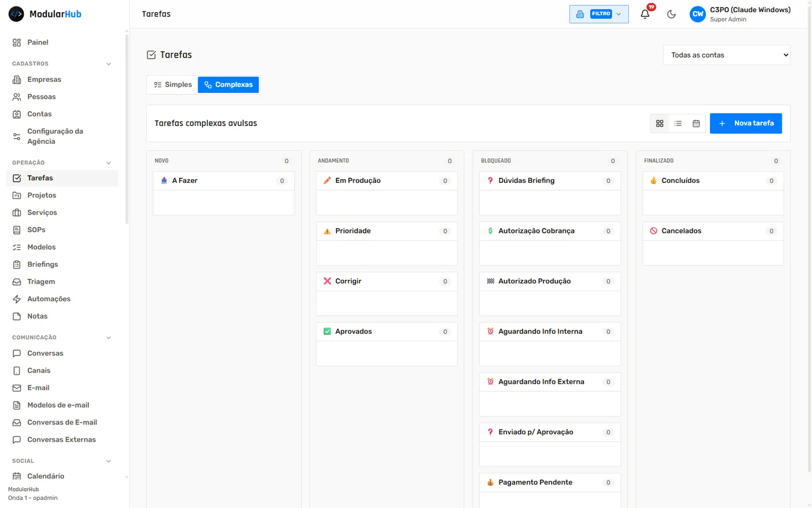Viewport: 812px width, 508px height.
Task: Click the NOVO column title
Action: pos(162,161)
